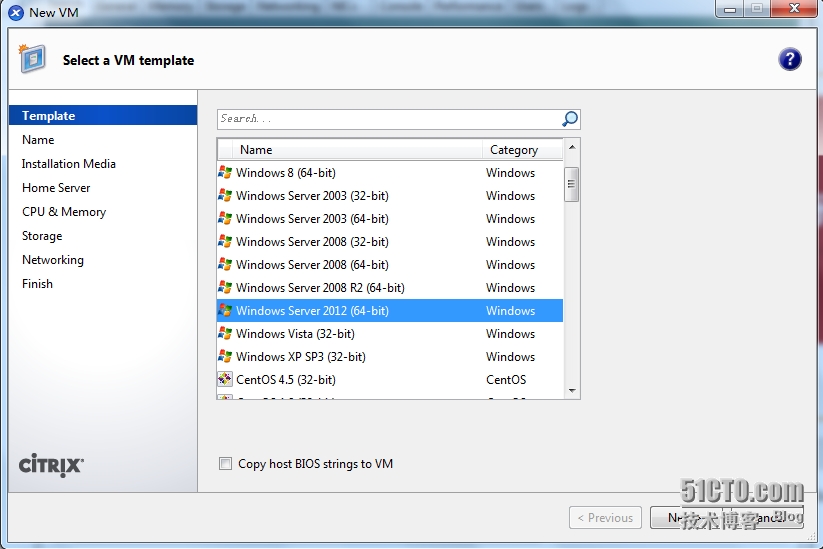The image size is (823, 549).
Task: Sort templates by Category column header
Action: pyautogui.click(x=523, y=150)
